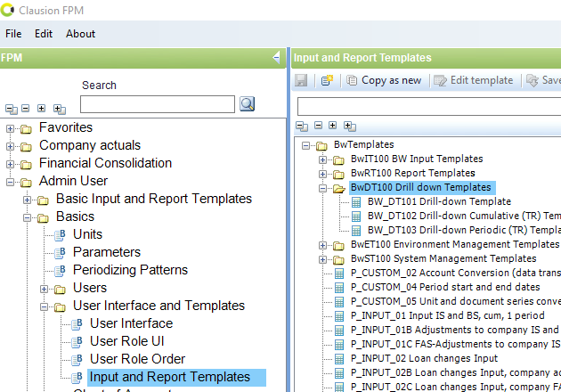The width and height of the screenshot is (561, 392).
Task: Click Edit template button
Action: point(474,80)
